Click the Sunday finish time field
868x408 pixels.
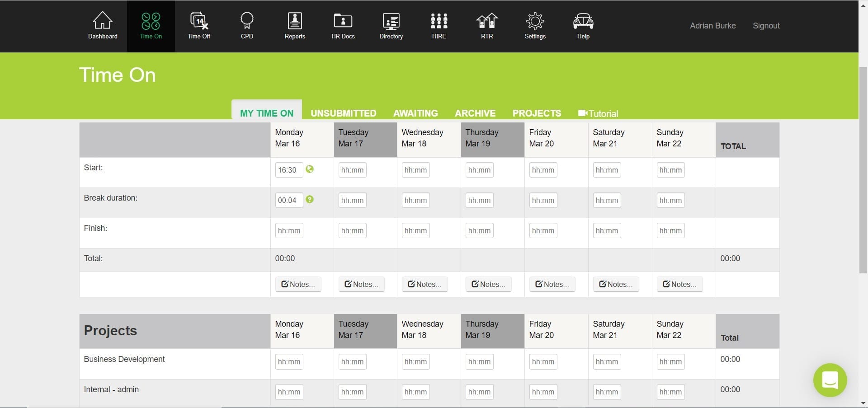point(671,230)
